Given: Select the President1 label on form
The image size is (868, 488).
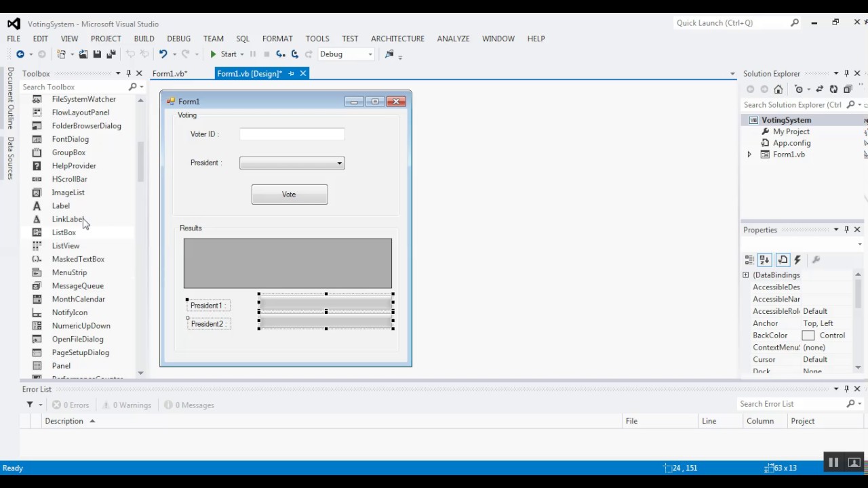Looking at the screenshot, I should pyautogui.click(x=208, y=306).
